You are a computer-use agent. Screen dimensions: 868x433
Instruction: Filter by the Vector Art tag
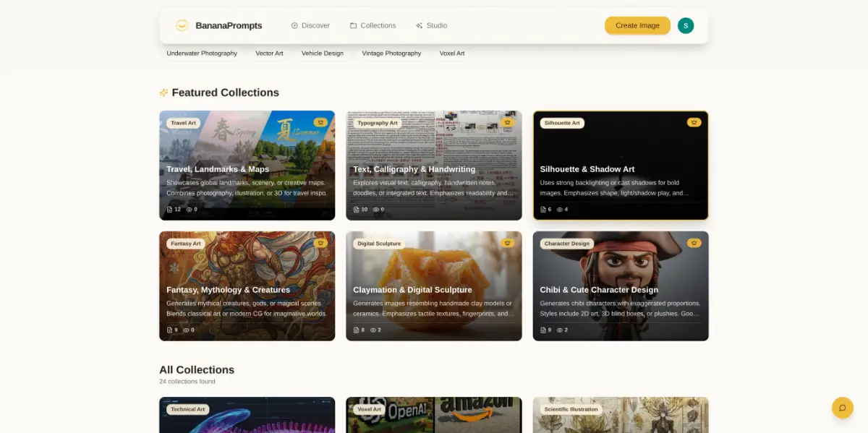(x=269, y=53)
